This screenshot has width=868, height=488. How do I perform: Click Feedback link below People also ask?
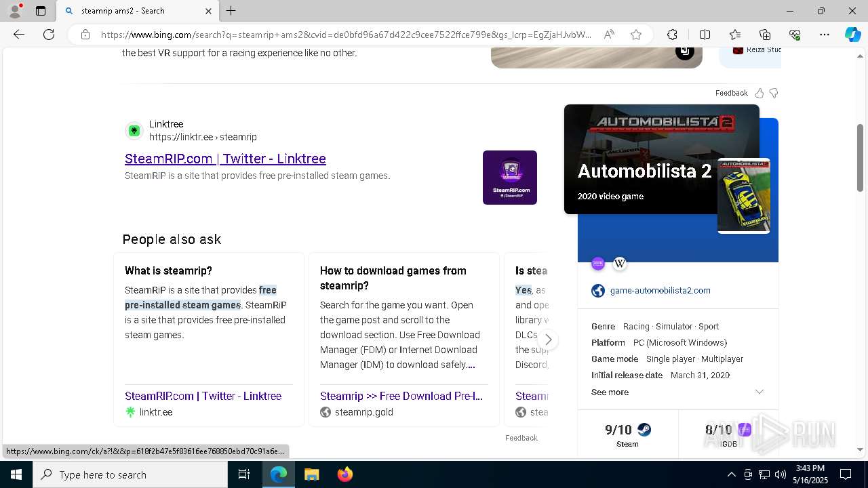tap(521, 438)
